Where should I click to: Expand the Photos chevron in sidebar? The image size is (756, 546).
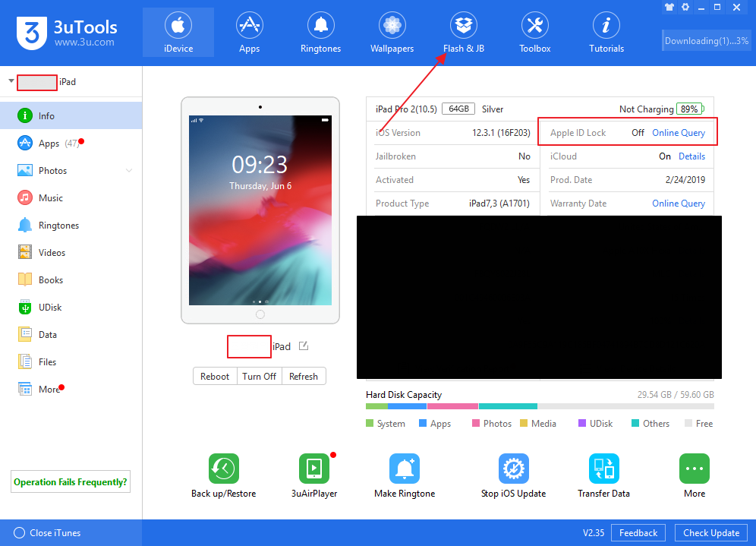(129, 171)
